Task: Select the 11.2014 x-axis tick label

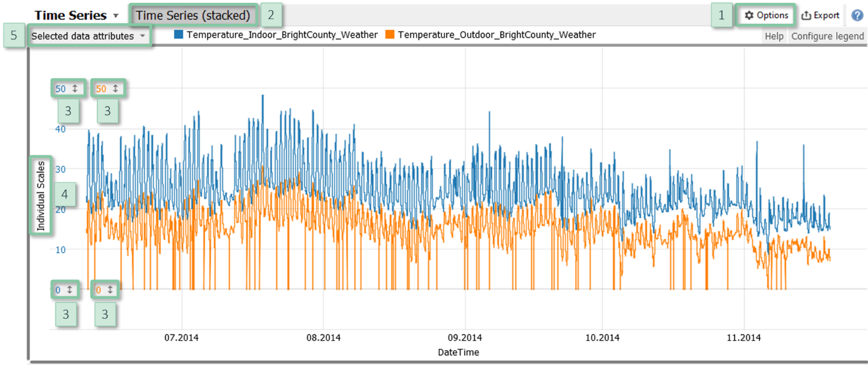Action: 743,337
